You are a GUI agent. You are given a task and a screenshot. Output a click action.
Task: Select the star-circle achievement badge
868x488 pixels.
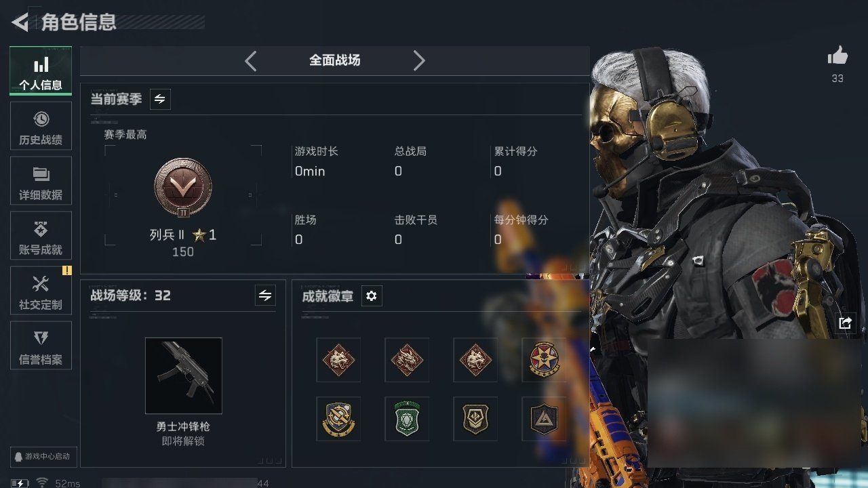(x=544, y=360)
